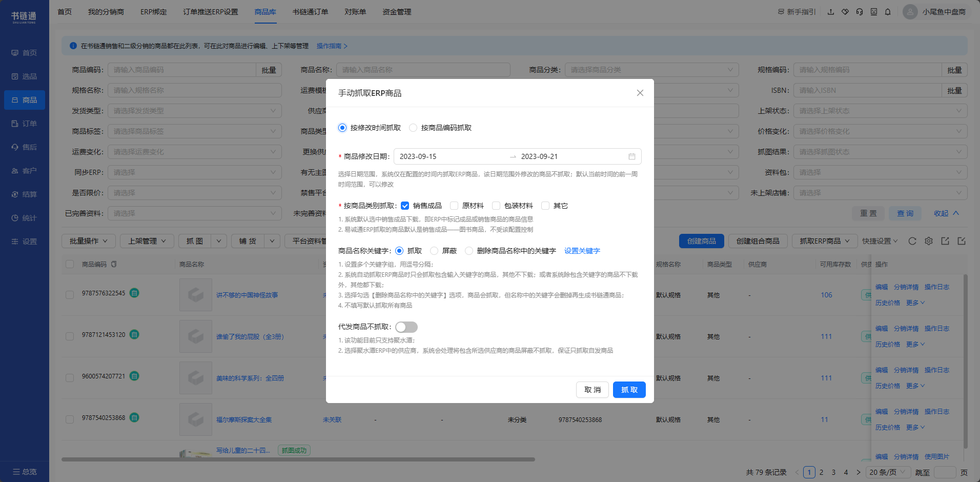Go to 选品 in left sidebar
This screenshot has height=482, width=980.
[x=25, y=76]
